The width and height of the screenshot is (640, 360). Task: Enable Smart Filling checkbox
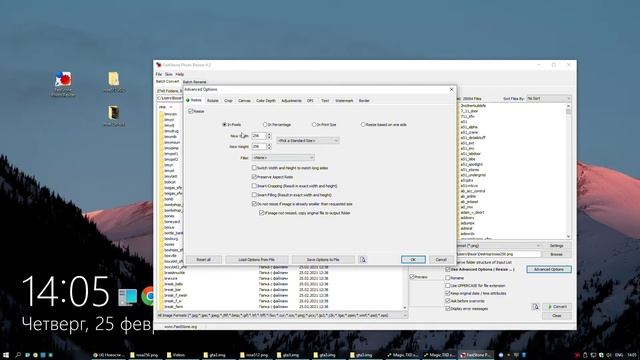pyautogui.click(x=254, y=195)
